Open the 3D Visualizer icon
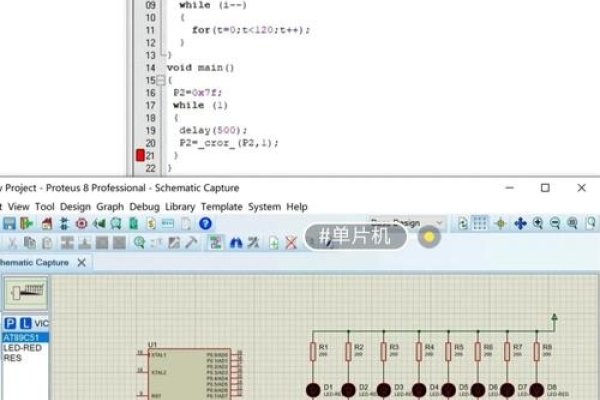 pyautogui.click(x=99, y=223)
